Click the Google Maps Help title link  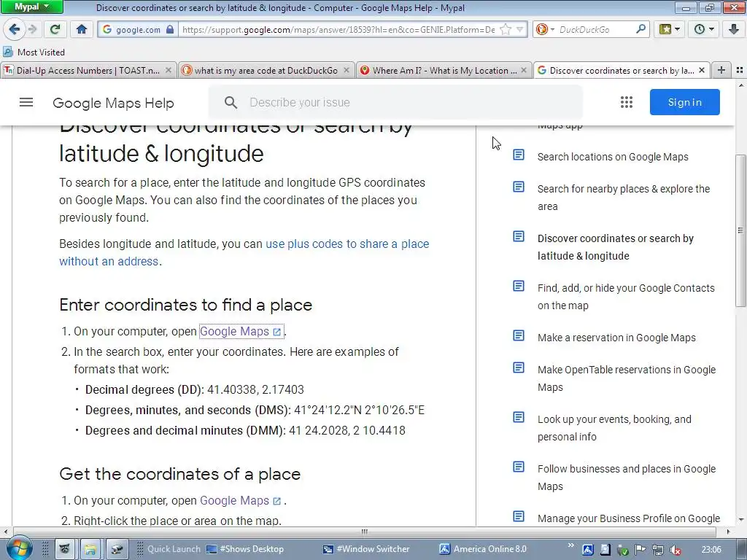coord(113,103)
